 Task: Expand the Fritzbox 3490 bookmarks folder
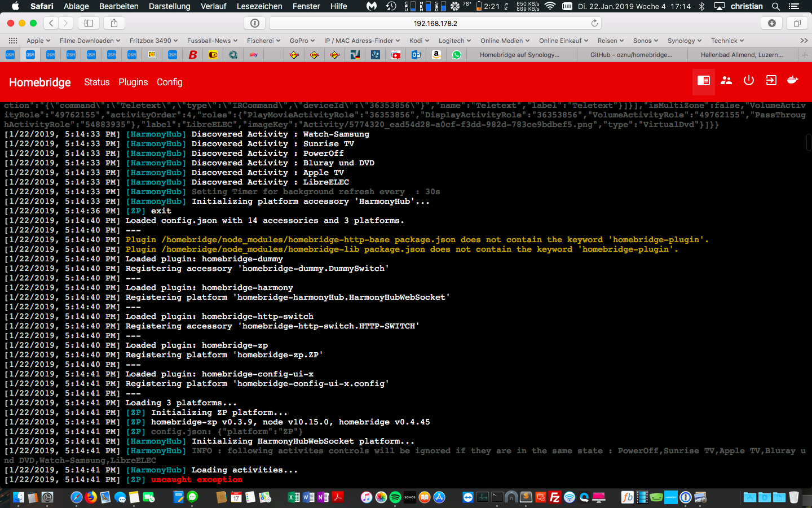(x=153, y=41)
